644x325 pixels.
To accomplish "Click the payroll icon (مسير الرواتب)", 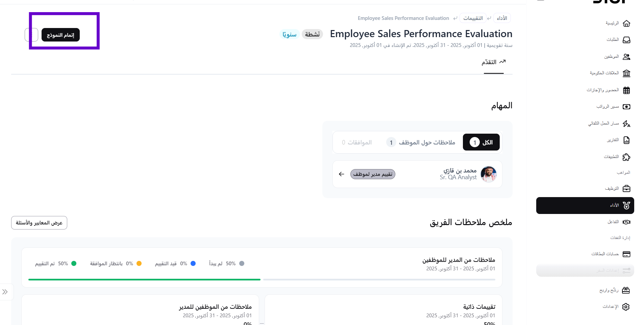I will pos(626,107).
